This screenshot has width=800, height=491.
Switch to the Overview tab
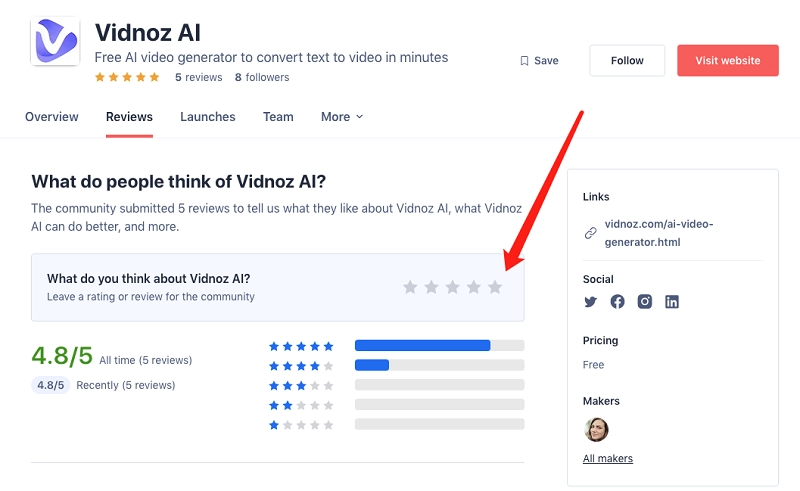52,117
